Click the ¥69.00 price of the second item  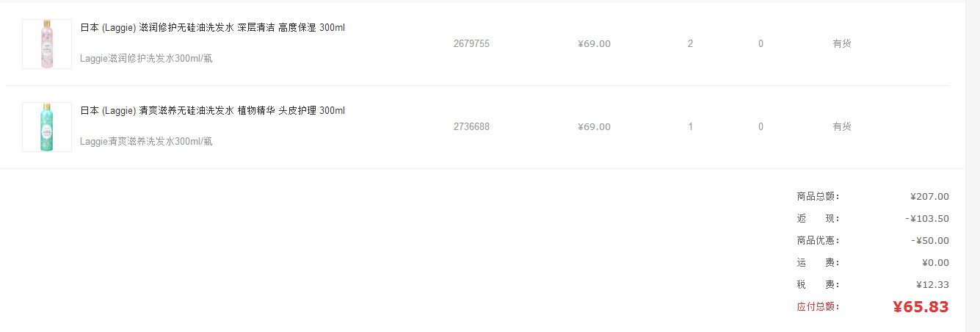coord(594,127)
